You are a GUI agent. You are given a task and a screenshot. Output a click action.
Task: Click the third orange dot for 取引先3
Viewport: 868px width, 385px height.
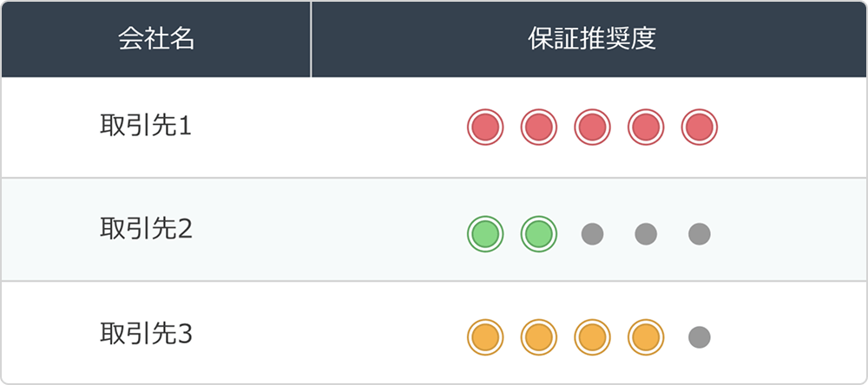[592, 336]
